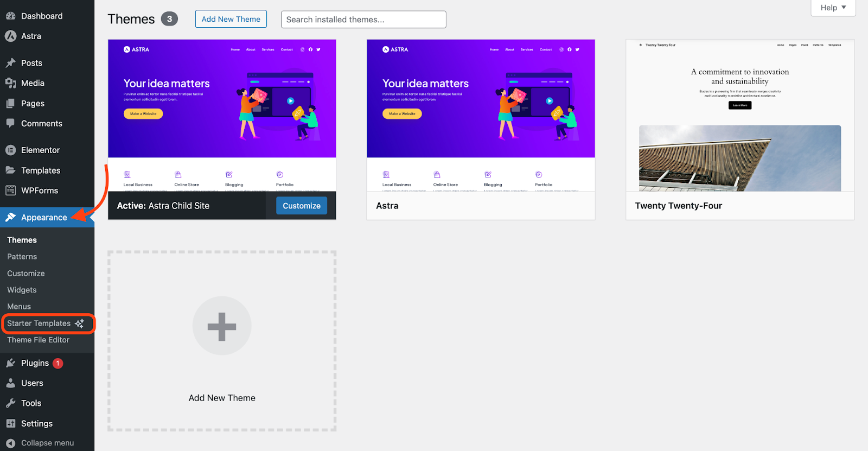
Task: Click the Plugins update count badge
Action: pos(58,363)
